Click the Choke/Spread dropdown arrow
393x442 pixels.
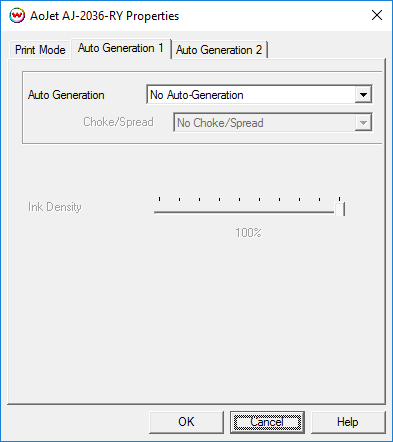363,123
